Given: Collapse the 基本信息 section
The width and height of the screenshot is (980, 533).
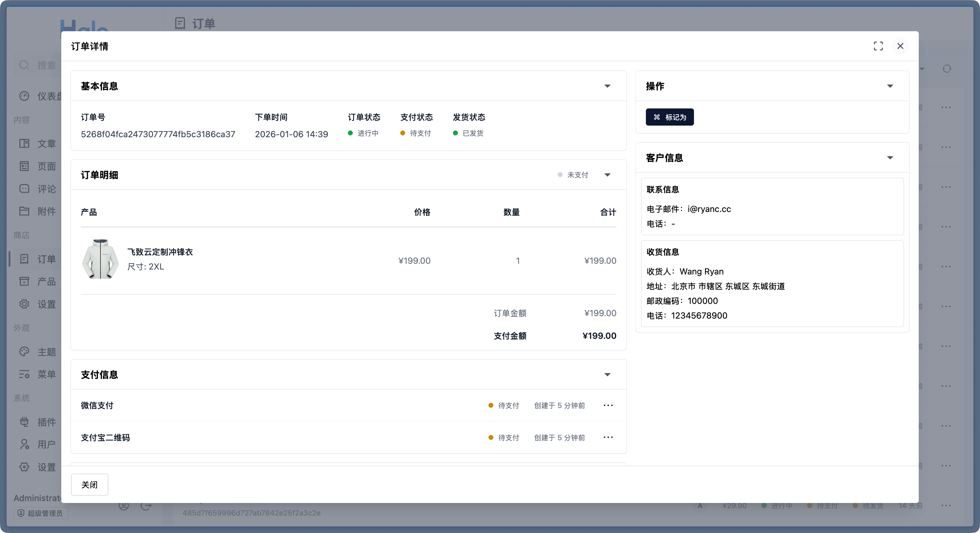Looking at the screenshot, I should (607, 86).
